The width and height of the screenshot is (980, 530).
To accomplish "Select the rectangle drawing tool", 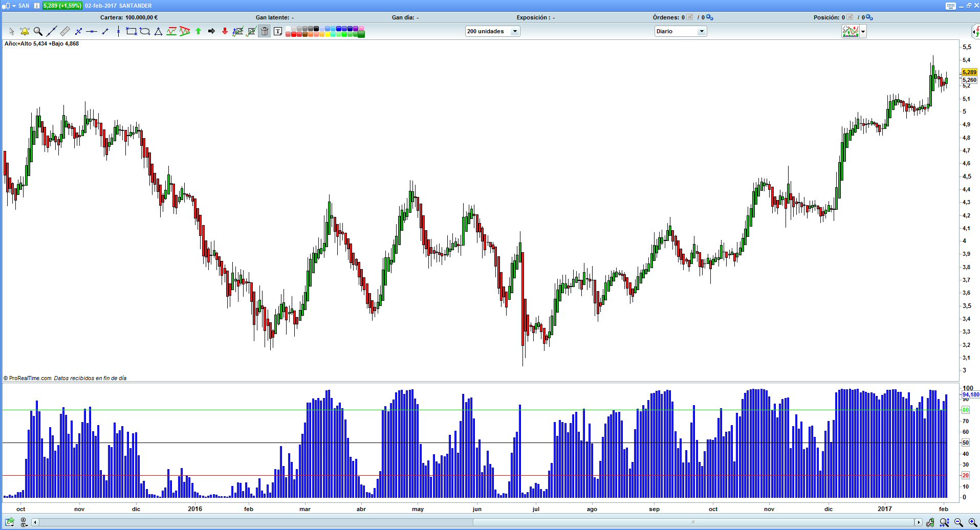I will tap(132, 32).
